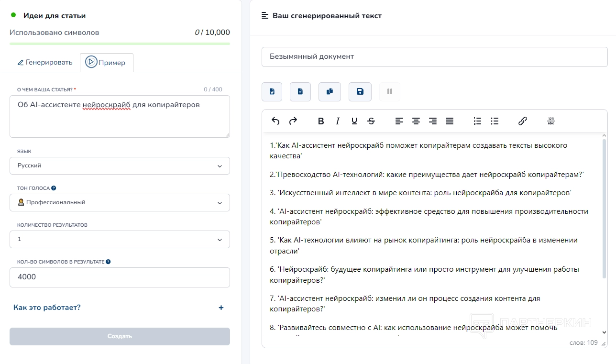The width and height of the screenshot is (616, 364).
Task: Insert a numbered list
Action: (x=477, y=121)
